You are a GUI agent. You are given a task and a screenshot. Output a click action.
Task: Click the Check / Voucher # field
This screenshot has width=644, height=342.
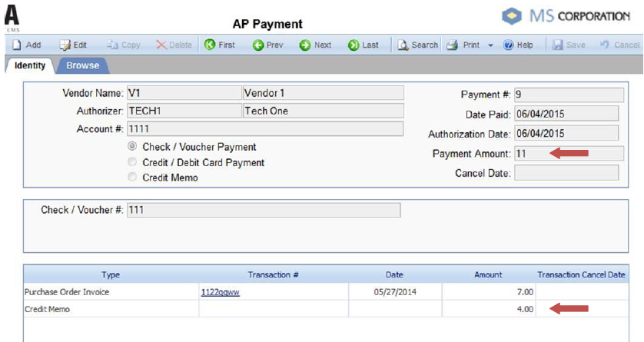(263, 210)
